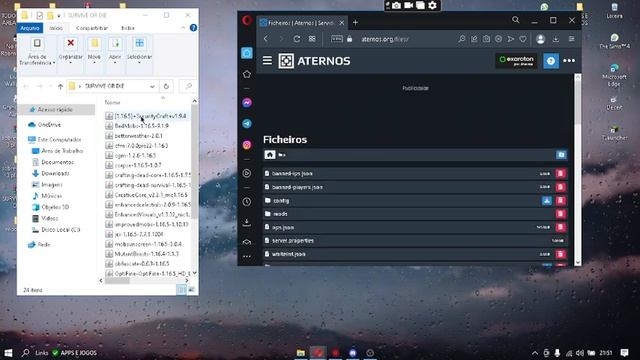Image resolution: width=640 pixels, height=360 pixels.
Task: Open Telegram in Opera sidebar
Action: [x=247, y=124]
